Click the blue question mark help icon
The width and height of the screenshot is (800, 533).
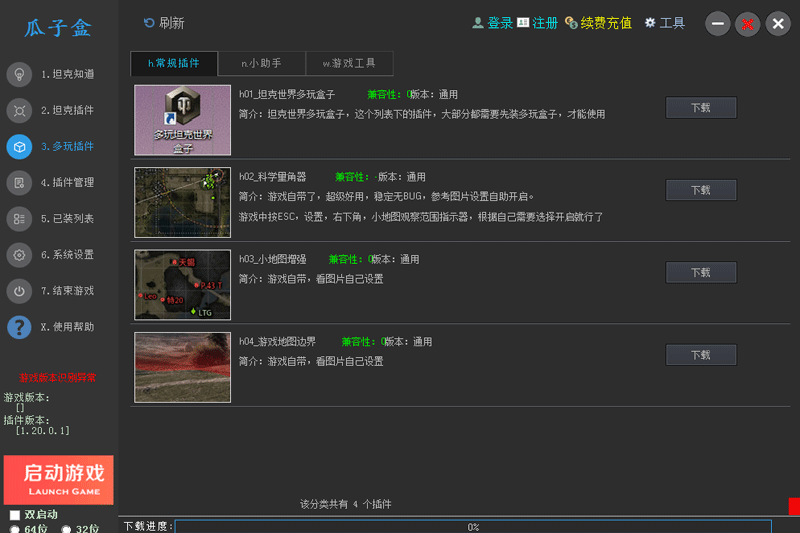click(x=19, y=327)
